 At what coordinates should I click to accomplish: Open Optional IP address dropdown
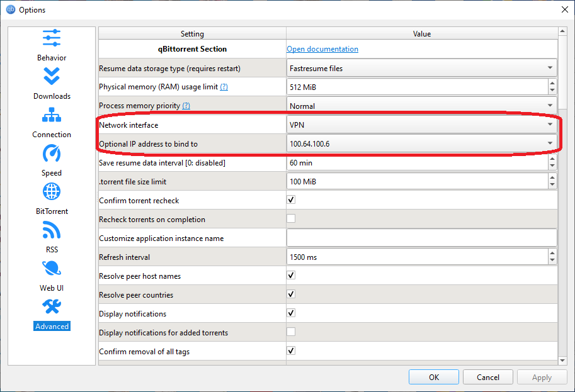422,143
